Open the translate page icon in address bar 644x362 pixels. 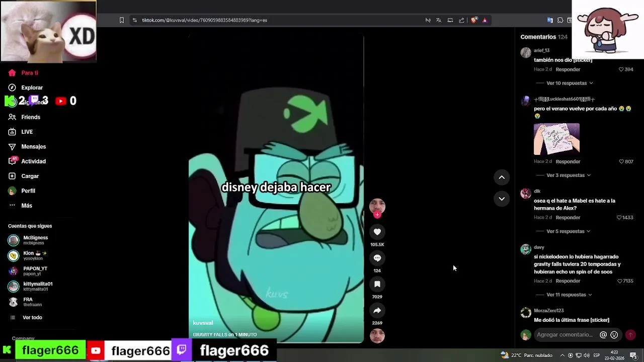click(x=439, y=20)
